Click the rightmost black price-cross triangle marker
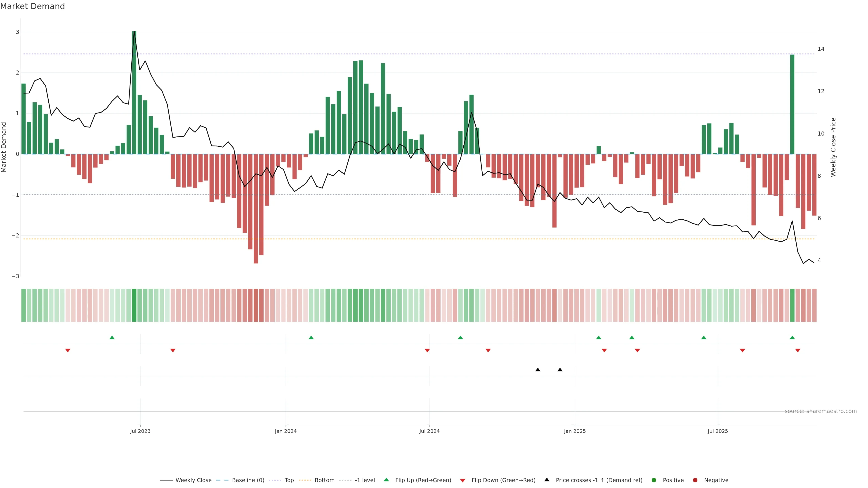 [x=560, y=370]
